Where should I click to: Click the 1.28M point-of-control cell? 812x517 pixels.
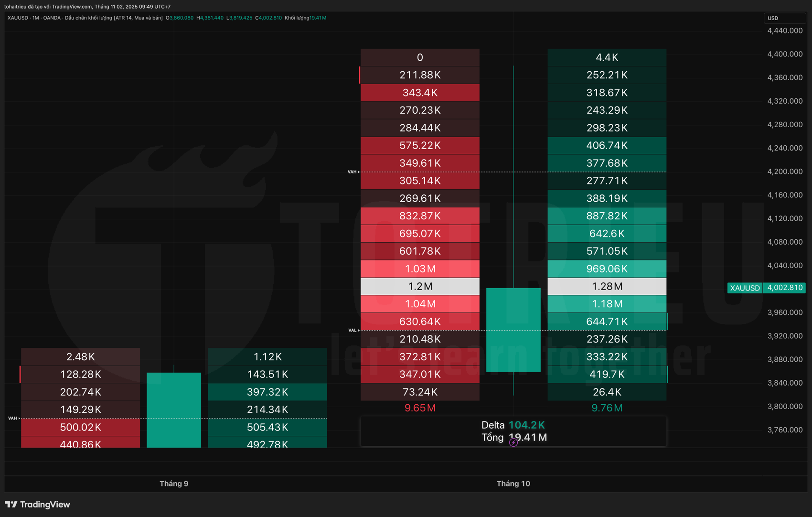(607, 286)
